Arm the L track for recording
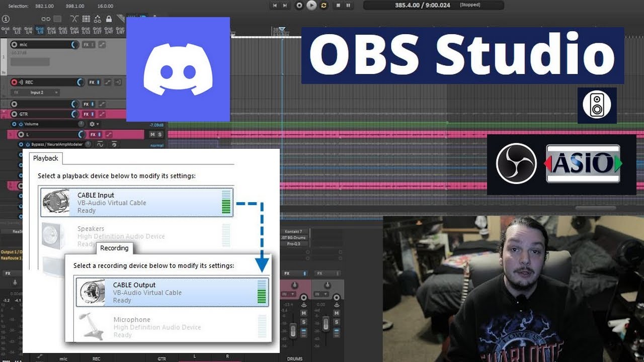This screenshot has height=362, width=644. (20, 135)
